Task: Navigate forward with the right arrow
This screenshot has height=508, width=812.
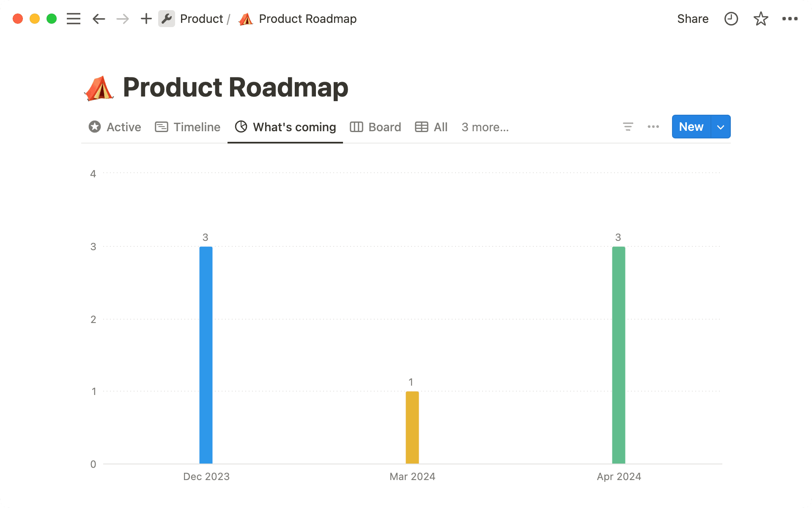Action: [x=122, y=19]
